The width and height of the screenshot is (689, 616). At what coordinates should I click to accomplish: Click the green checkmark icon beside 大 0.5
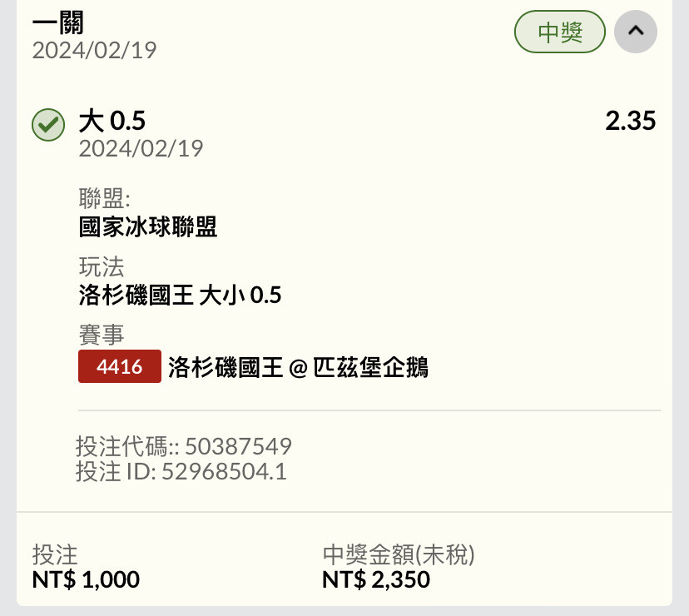tap(48, 125)
